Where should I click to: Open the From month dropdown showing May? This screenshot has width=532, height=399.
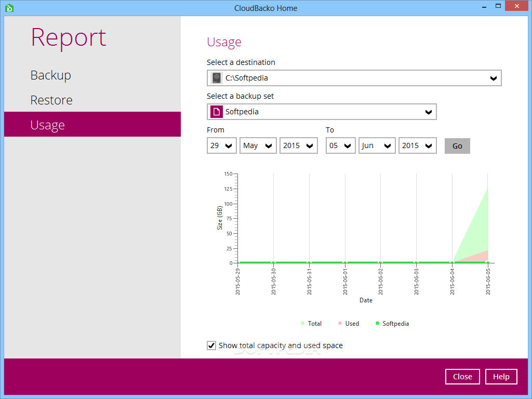click(258, 145)
